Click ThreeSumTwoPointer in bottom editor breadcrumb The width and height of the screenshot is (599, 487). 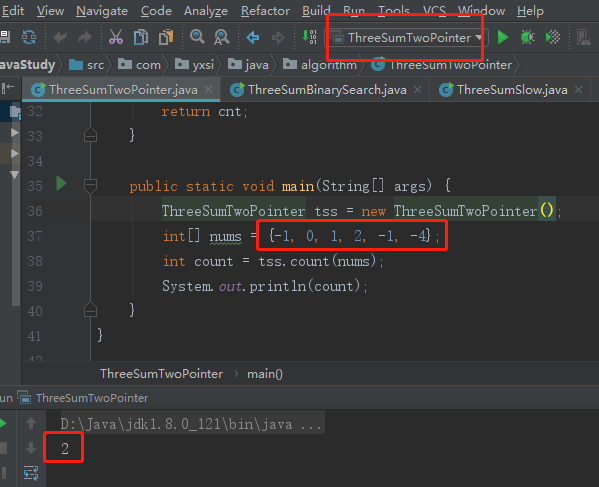(162, 374)
